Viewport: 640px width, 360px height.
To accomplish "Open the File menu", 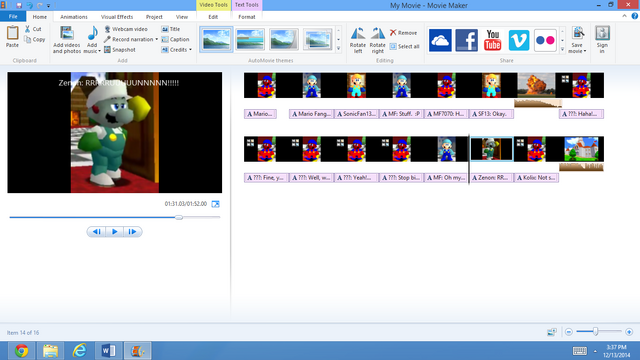I will (x=13, y=16).
